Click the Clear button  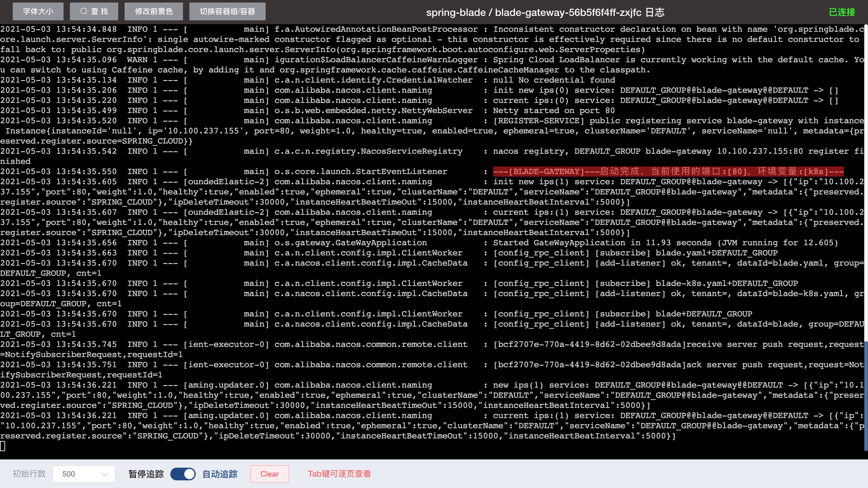269,474
